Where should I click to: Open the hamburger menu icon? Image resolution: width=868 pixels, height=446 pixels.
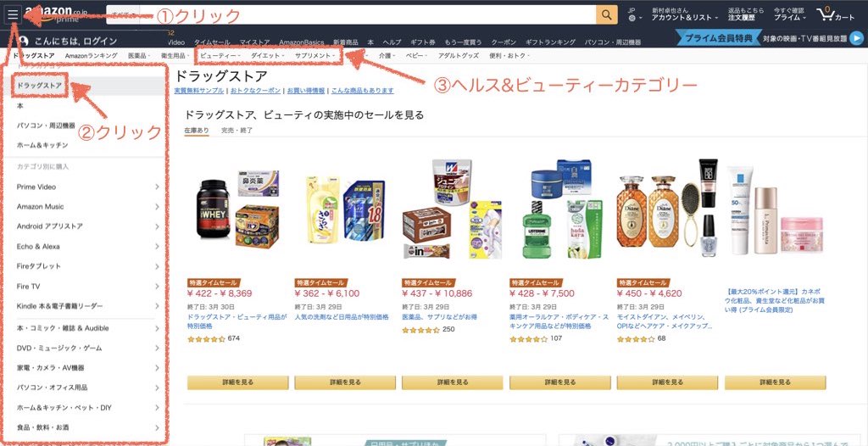pos(13,14)
